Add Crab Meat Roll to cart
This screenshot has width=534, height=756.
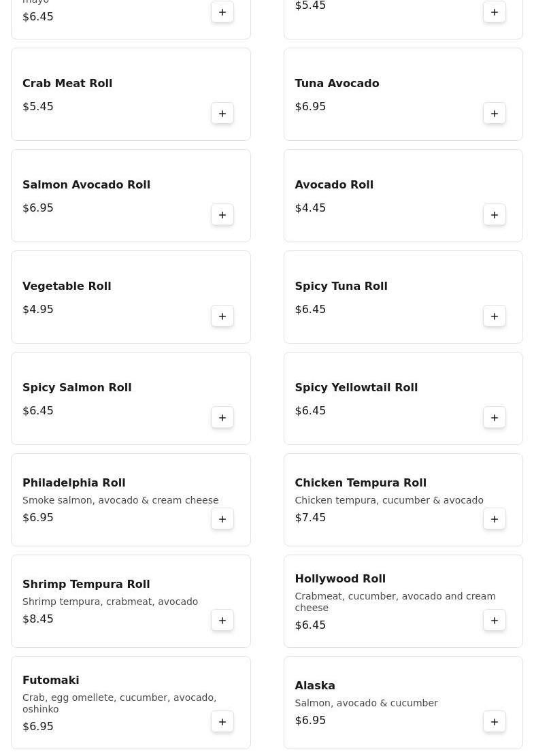click(x=222, y=114)
